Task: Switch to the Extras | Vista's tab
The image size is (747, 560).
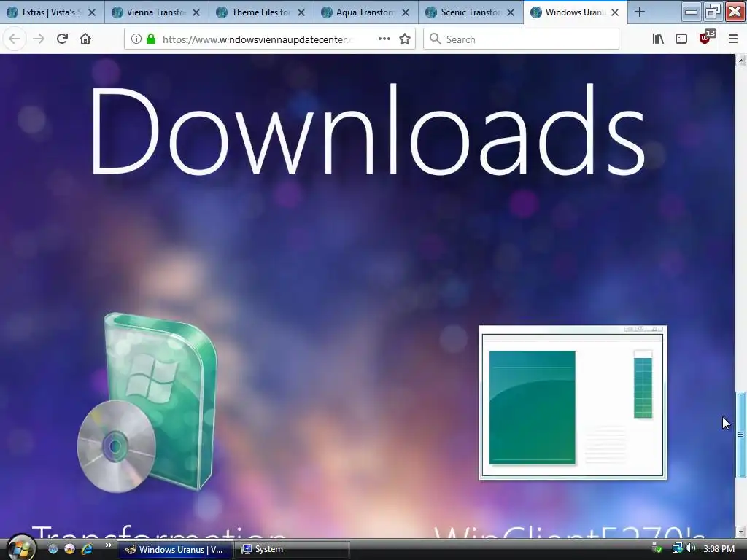Action: coord(46,12)
